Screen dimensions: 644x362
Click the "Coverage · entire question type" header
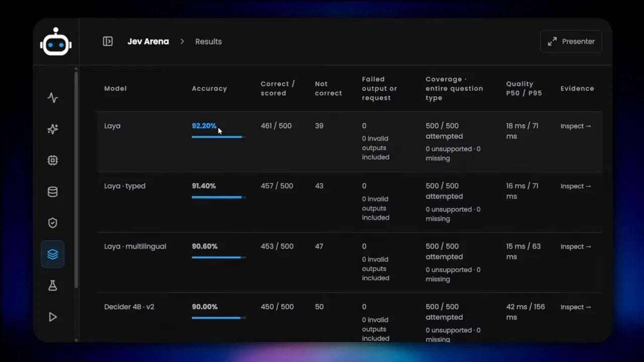pos(454,88)
